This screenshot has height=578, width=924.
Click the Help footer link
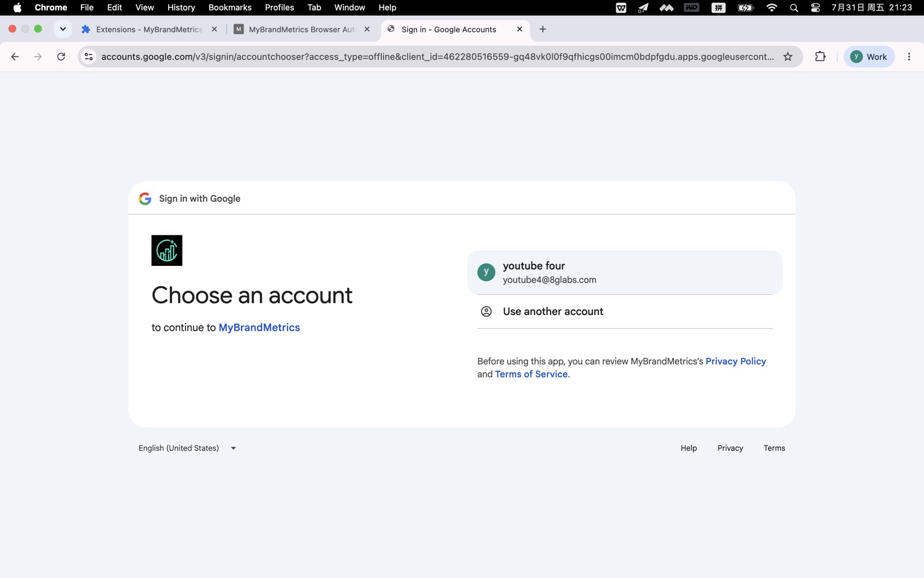tap(688, 448)
